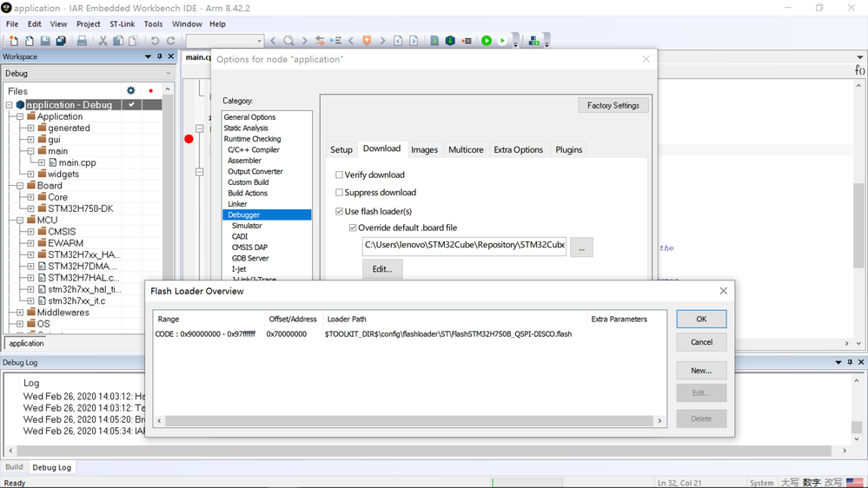Collapse the main folder
Image resolution: width=868 pixels, height=488 pixels.
pos(31,151)
